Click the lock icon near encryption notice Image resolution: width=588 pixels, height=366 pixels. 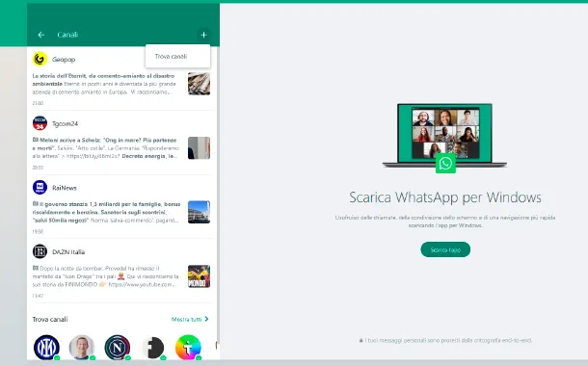361,341
